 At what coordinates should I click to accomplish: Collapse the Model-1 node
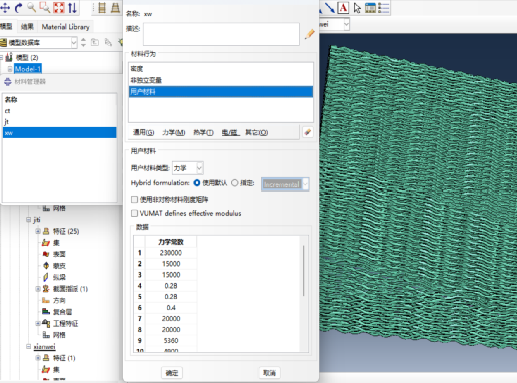(x=10, y=69)
